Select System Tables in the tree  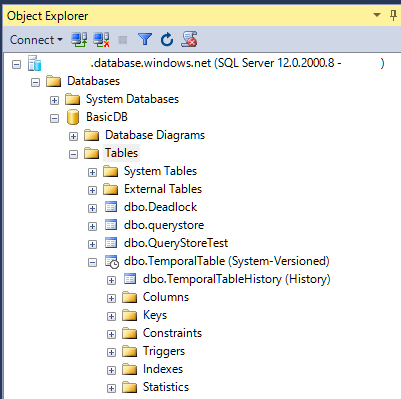click(160, 171)
